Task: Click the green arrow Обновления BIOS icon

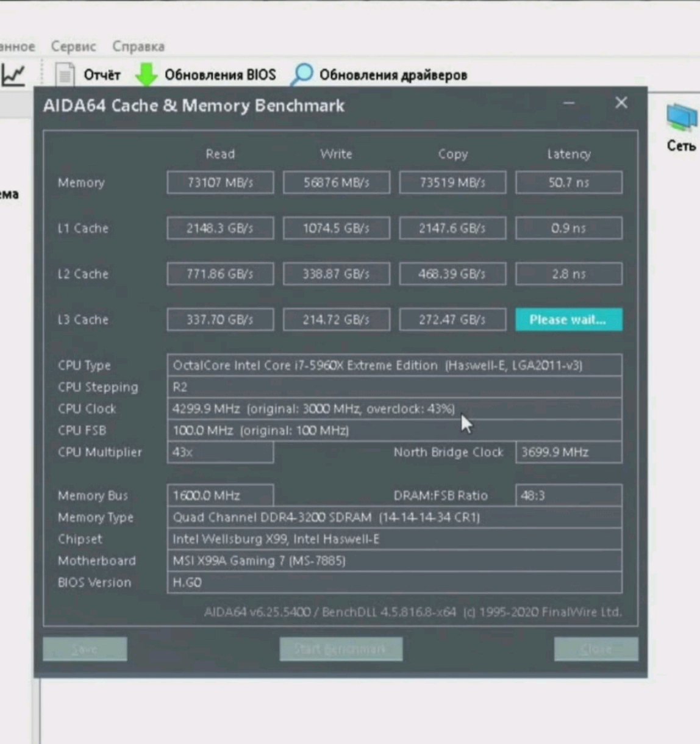Action: (x=146, y=75)
